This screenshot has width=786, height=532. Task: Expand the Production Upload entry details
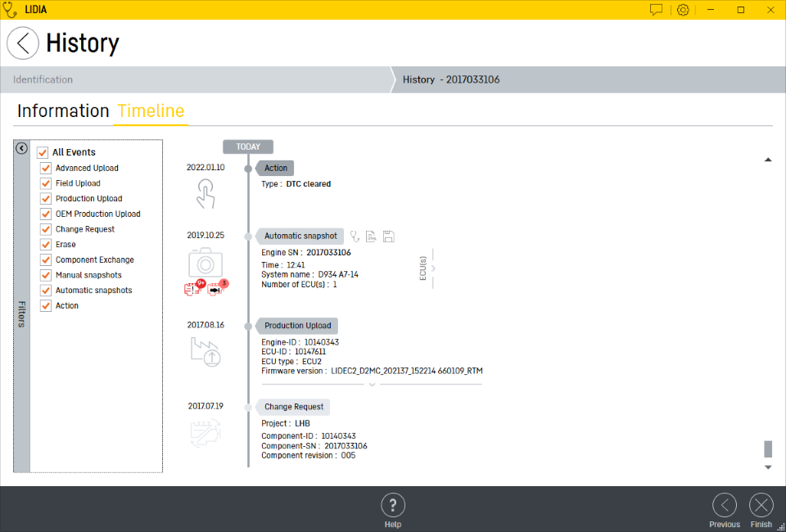click(372, 383)
